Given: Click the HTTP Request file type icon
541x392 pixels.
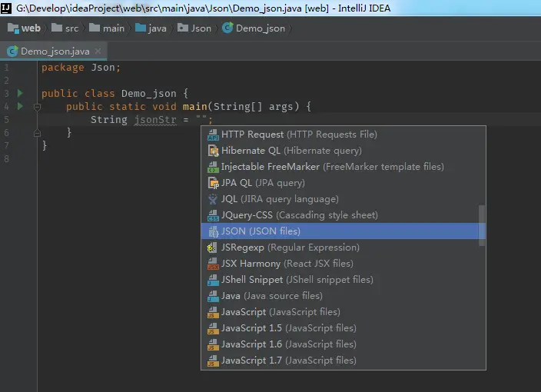Looking at the screenshot, I should 213,135.
